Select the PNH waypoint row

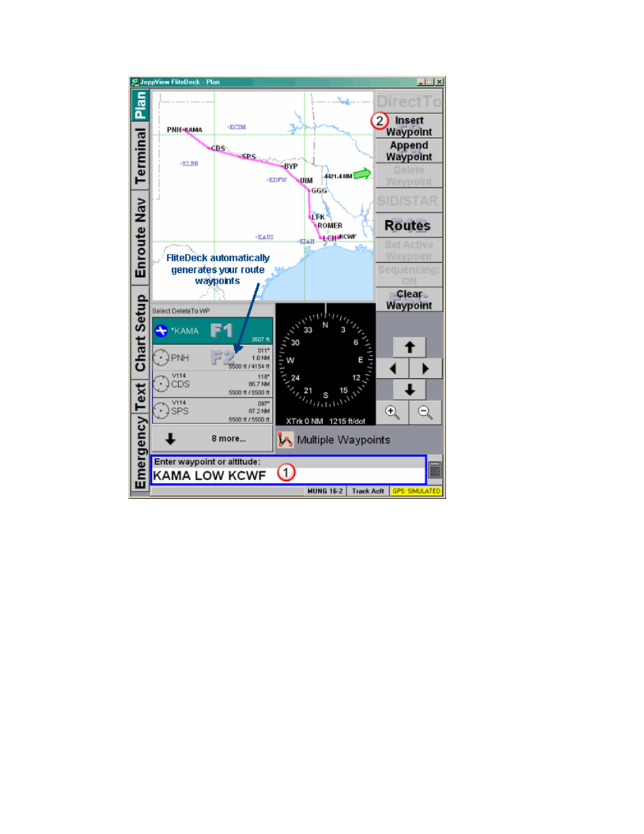tap(212, 358)
